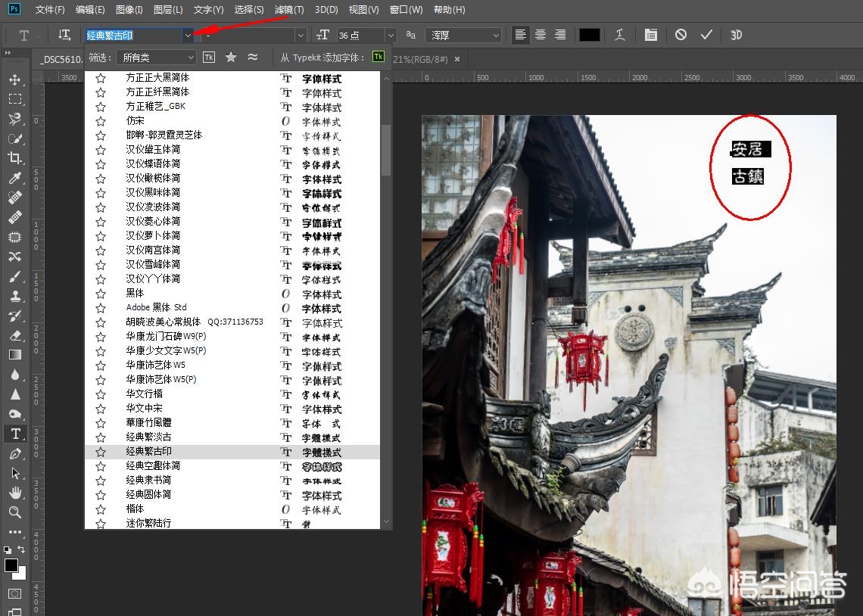Viewport: 863px width, 616px height.
Task: Pick the Eyedropper tool
Action: coord(14,178)
